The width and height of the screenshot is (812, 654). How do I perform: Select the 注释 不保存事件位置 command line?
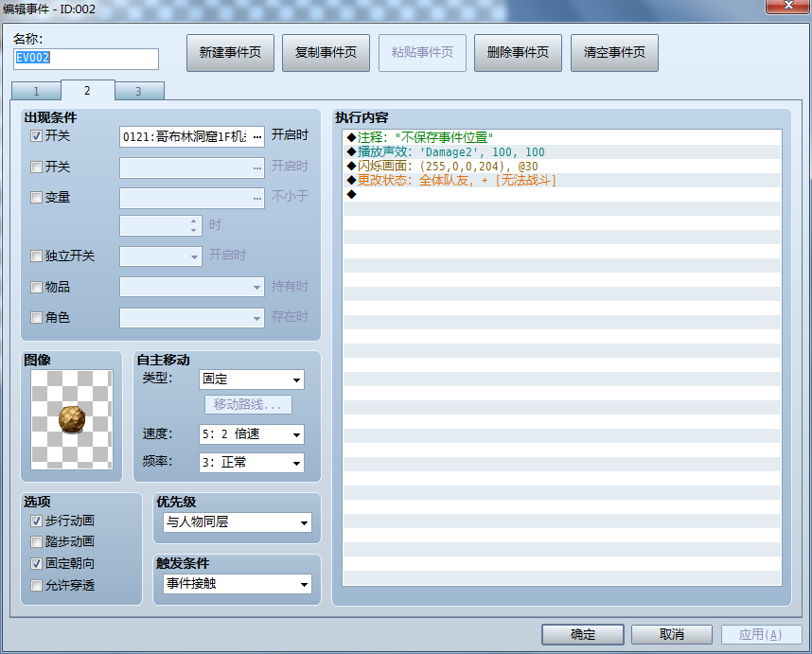pos(562,137)
